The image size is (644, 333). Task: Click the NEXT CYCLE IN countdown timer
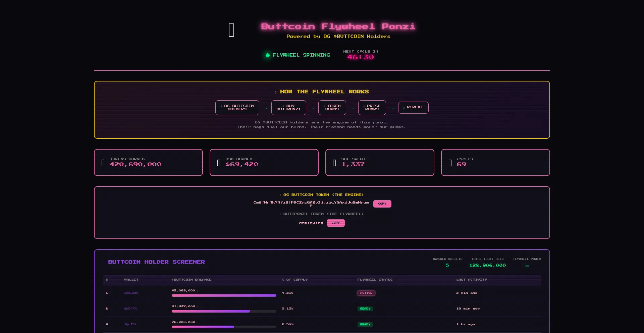pos(361,57)
